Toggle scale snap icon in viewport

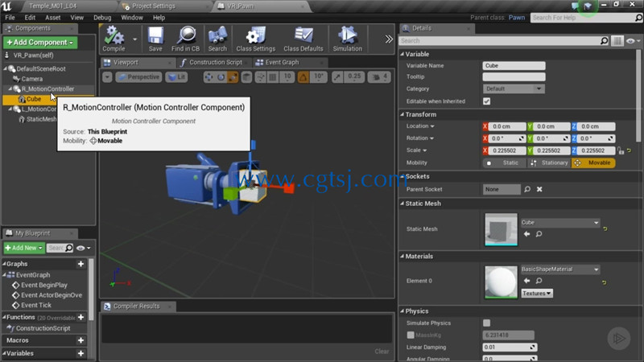pyautogui.click(x=337, y=77)
